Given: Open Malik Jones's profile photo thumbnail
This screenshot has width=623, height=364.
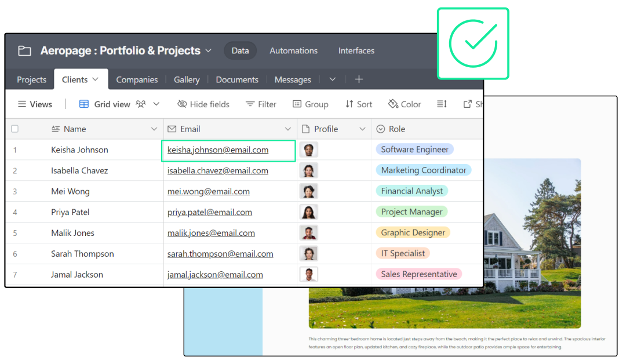Looking at the screenshot, I should [309, 233].
